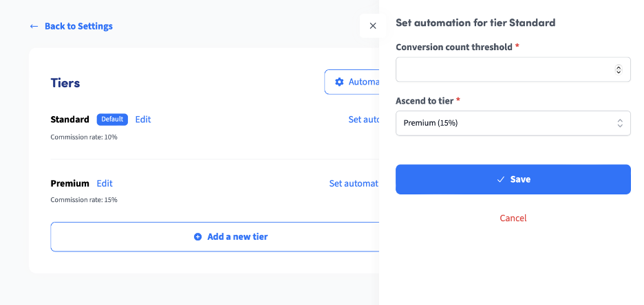Cancel the automation setup

tap(513, 218)
